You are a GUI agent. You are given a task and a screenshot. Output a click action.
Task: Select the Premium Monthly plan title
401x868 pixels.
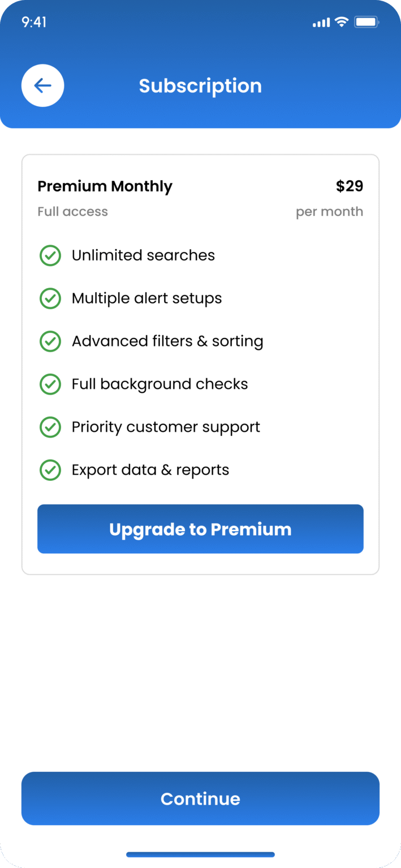pos(105,186)
